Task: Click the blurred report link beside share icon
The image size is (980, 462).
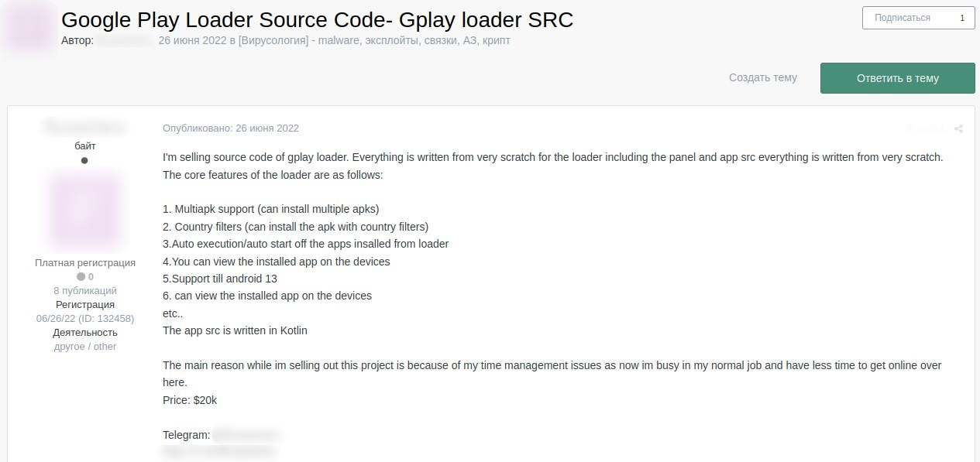Action: [x=927, y=128]
